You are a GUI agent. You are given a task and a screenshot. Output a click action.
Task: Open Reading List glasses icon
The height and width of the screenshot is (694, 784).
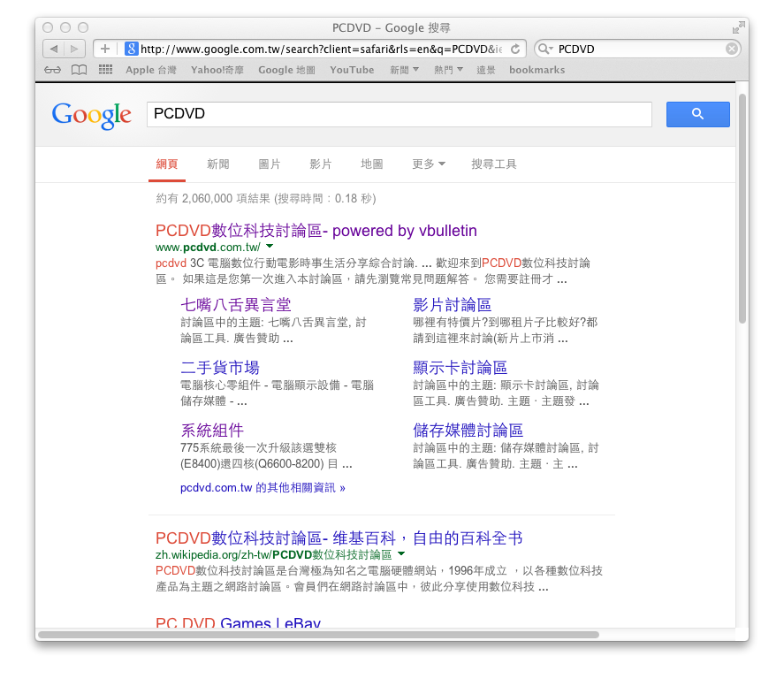pyautogui.click(x=52, y=70)
